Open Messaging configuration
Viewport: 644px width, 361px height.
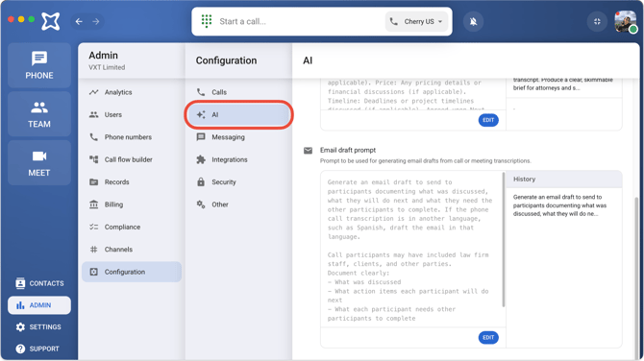tap(238, 137)
